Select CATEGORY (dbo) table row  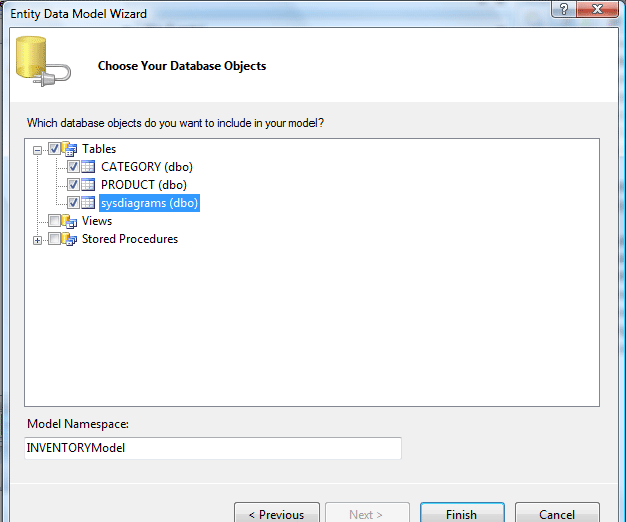147,167
